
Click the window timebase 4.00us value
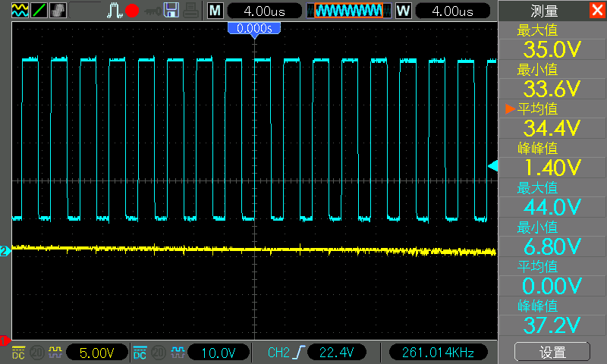(452, 11)
